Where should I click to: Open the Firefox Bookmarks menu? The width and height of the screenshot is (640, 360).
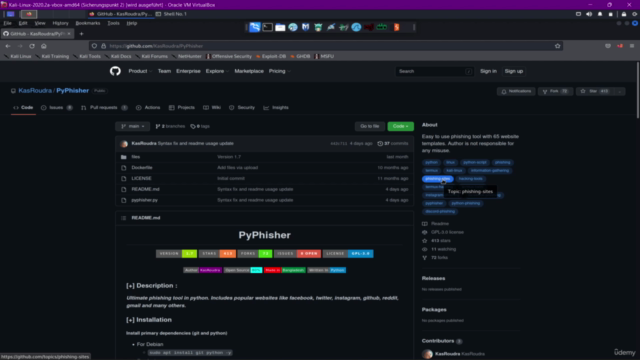[88, 23]
